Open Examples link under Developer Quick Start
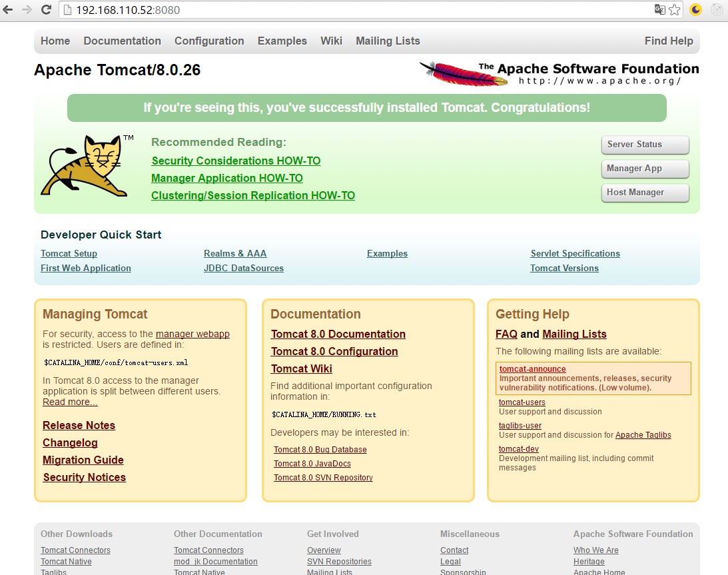728x575 pixels. [387, 254]
